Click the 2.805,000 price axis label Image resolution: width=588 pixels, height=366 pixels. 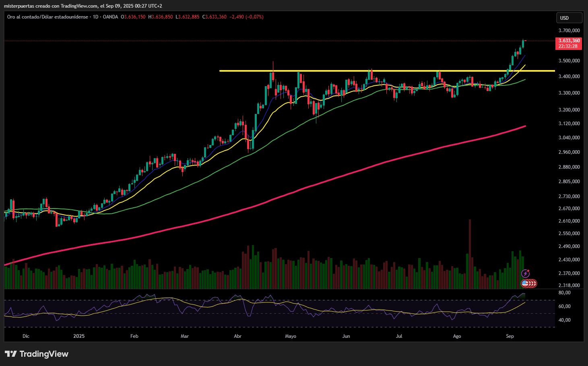(569, 182)
